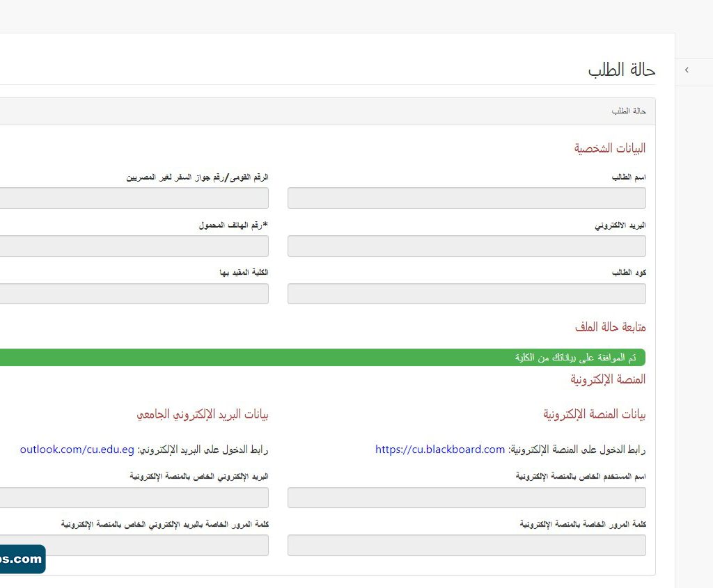Image resolution: width=713 pixels, height=588 pixels.
Task: Select the كود الطالب field
Action: point(467,294)
